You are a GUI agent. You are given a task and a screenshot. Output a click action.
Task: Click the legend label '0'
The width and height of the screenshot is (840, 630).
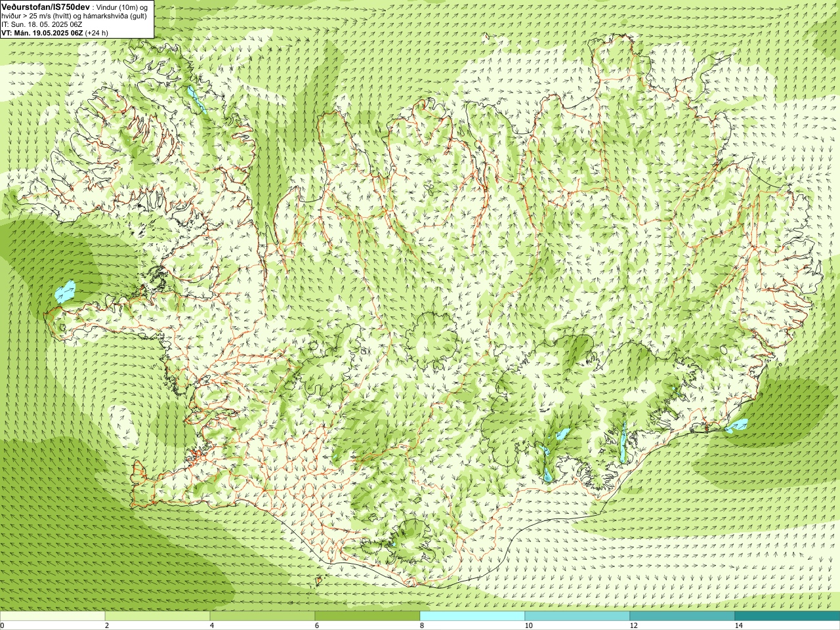pos(2,625)
